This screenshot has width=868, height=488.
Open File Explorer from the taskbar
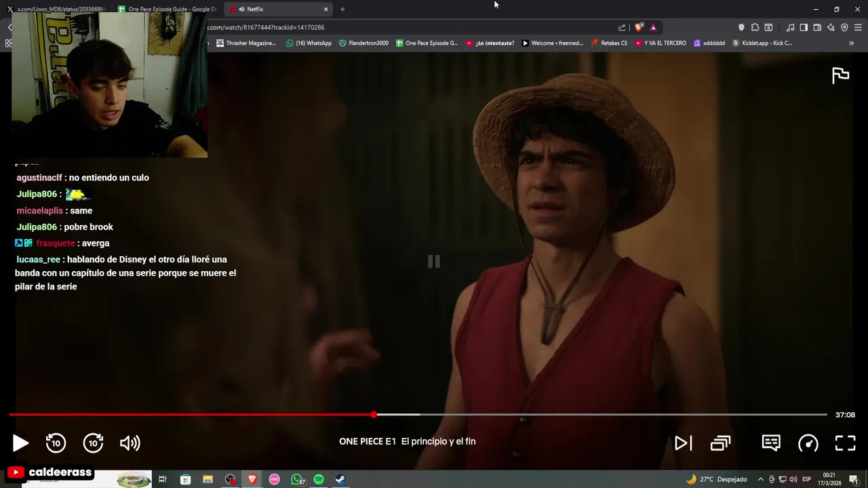click(x=208, y=479)
